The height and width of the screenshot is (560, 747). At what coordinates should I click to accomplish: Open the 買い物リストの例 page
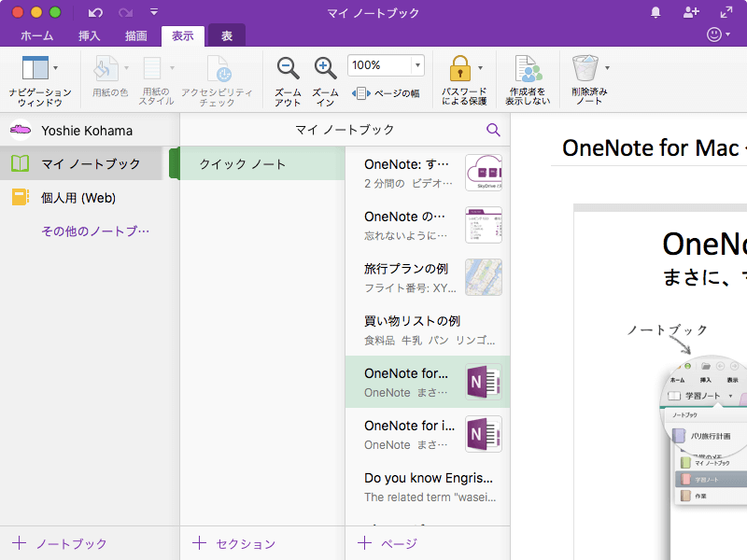(x=428, y=329)
